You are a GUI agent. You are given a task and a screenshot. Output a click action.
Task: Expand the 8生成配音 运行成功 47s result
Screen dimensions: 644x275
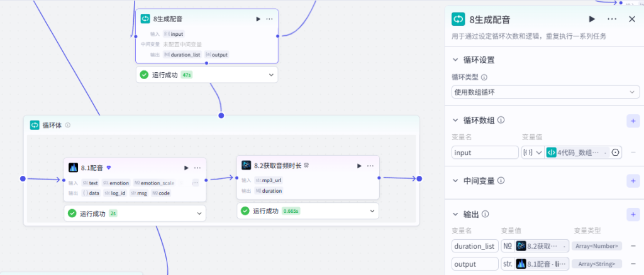click(271, 75)
